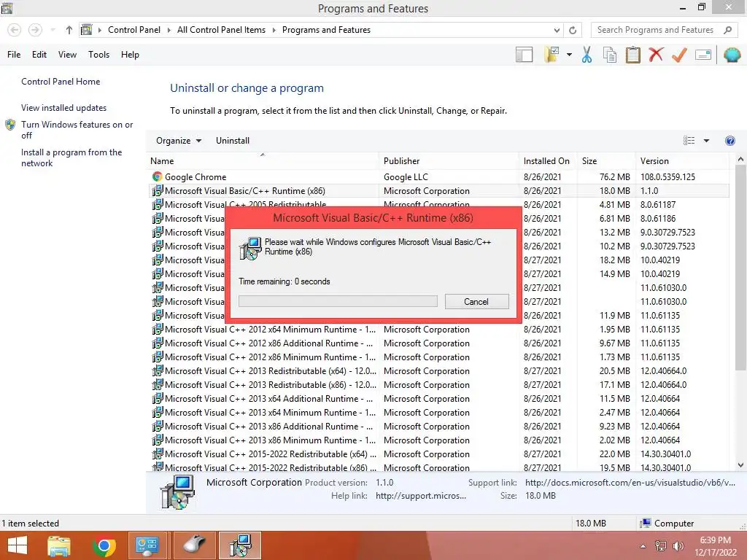Click the Properties toolbar icon
747x560 pixels.
(x=703, y=55)
